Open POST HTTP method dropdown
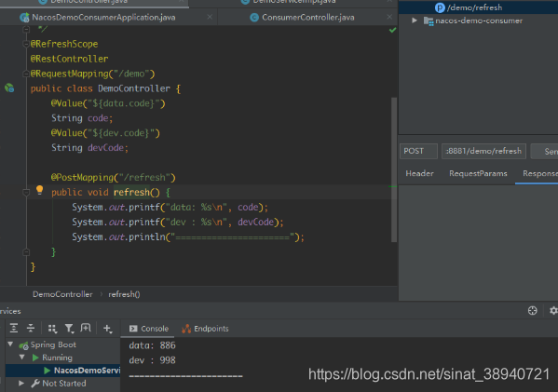This screenshot has height=392, width=558. coord(418,151)
